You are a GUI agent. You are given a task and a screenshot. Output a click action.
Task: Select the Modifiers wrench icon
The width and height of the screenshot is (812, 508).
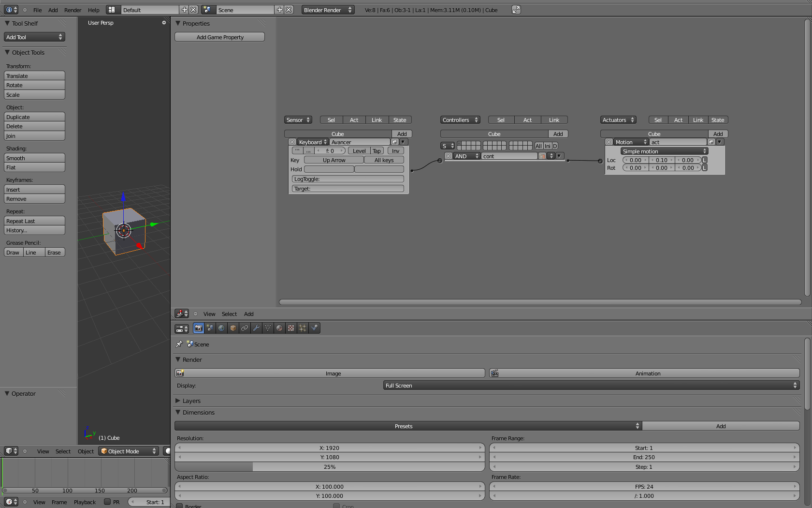tap(256, 328)
